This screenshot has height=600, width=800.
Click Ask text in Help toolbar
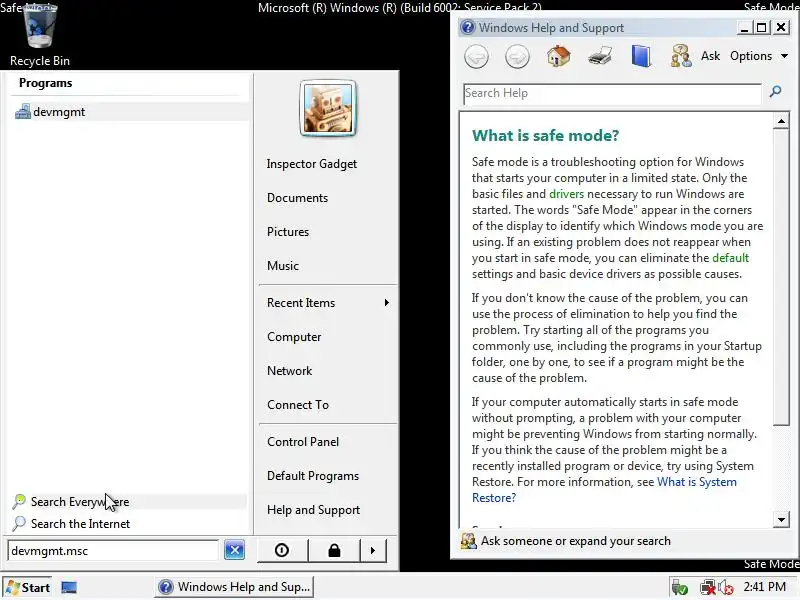coord(710,56)
